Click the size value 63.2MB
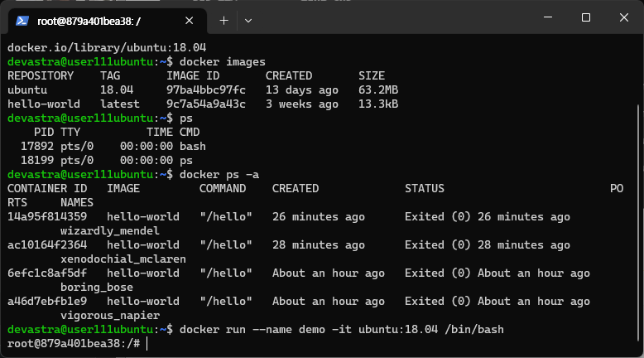644x358 pixels. [378, 90]
